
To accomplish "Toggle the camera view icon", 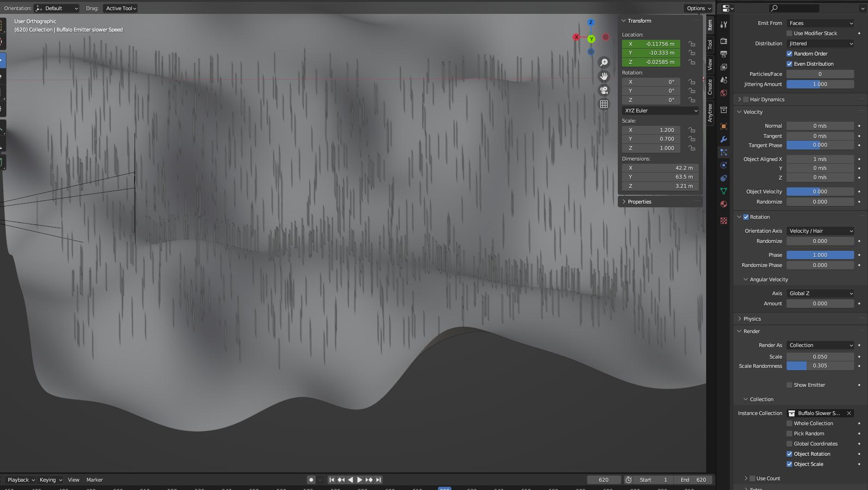I will [x=604, y=90].
